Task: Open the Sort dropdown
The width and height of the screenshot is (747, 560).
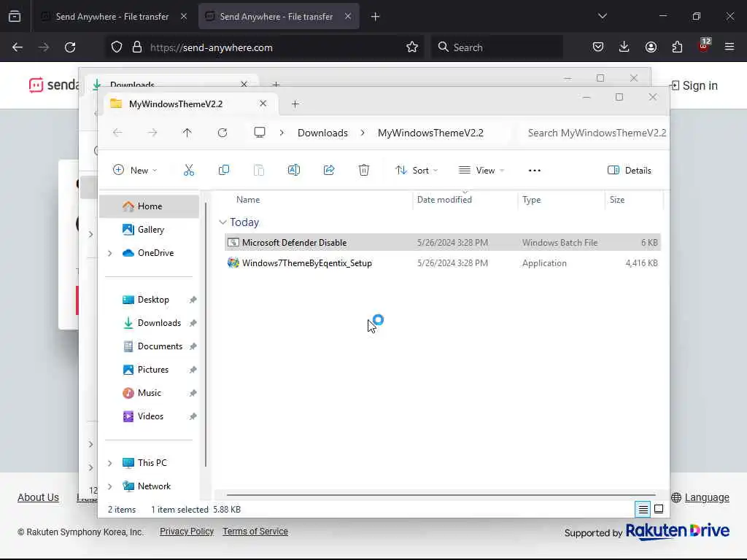Action: pos(417,170)
